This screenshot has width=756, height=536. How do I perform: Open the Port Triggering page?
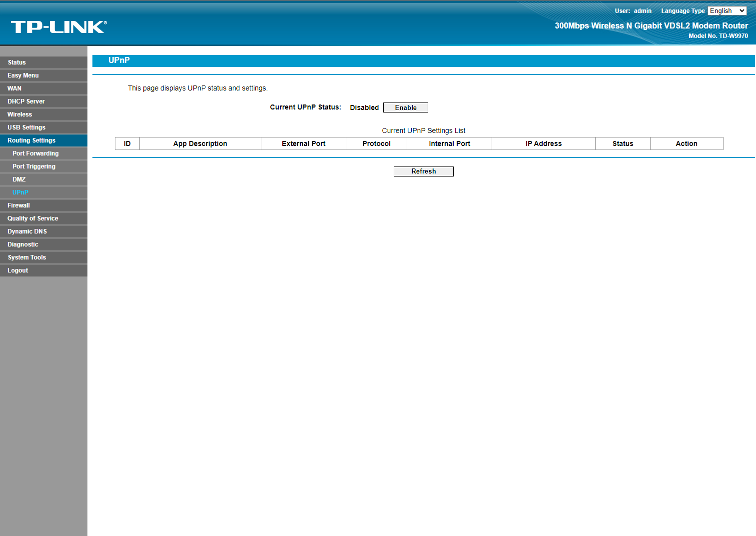(33, 166)
